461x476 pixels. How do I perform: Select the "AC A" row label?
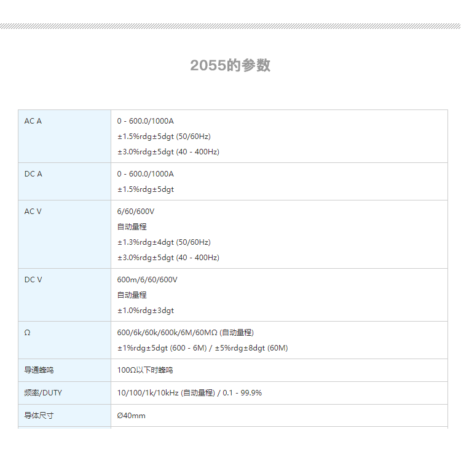[33, 121]
